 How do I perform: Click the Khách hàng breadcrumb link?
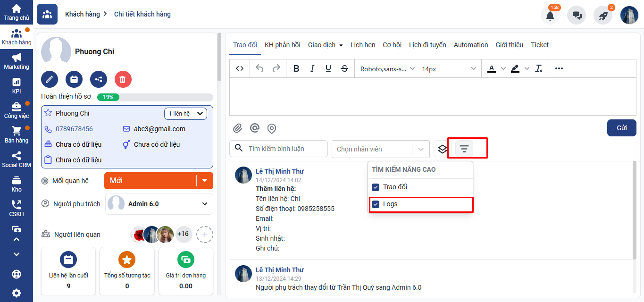click(x=82, y=14)
